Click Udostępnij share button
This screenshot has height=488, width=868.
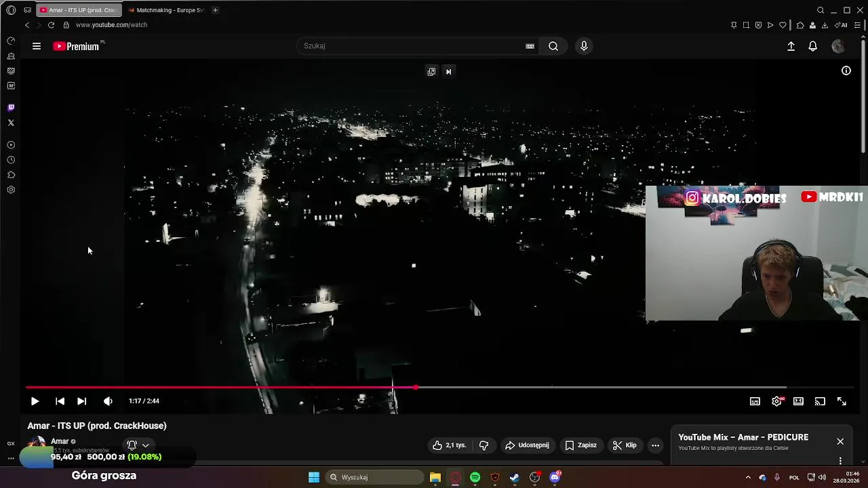point(527,445)
